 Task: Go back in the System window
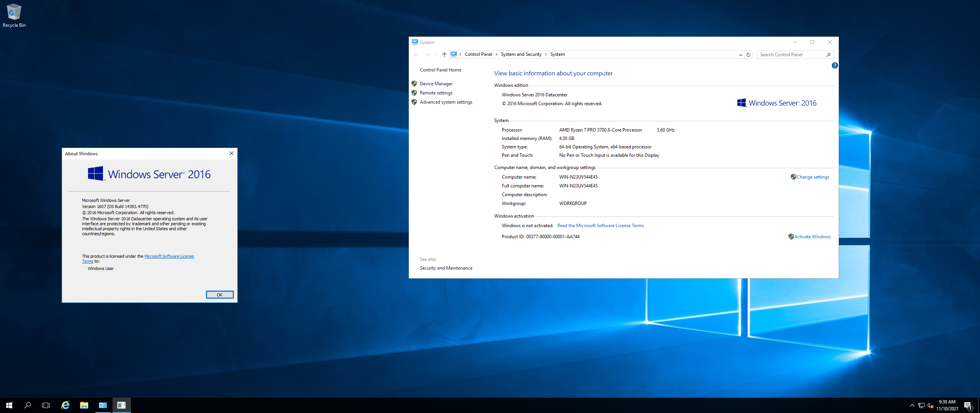416,55
